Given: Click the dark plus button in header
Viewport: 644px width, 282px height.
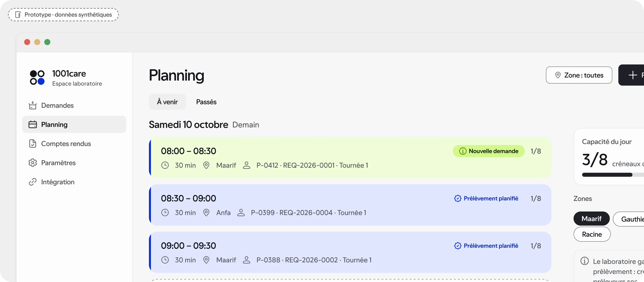Looking at the screenshot, I should (631, 75).
